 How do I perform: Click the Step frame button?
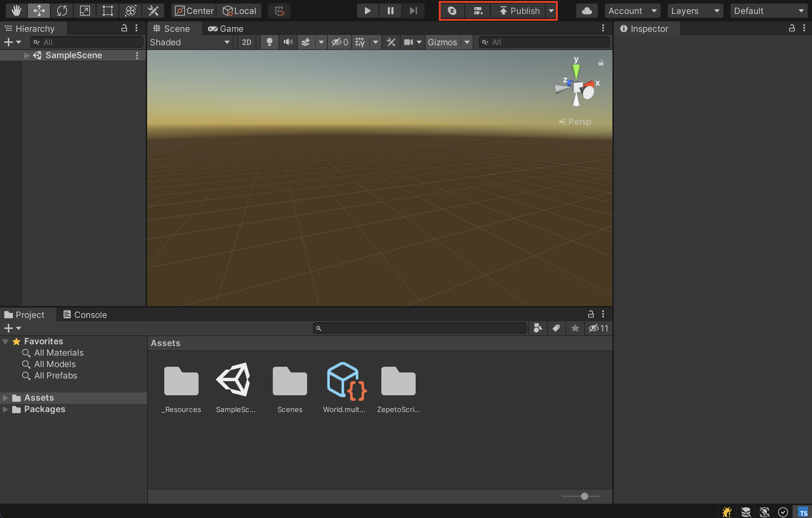[x=413, y=11]
